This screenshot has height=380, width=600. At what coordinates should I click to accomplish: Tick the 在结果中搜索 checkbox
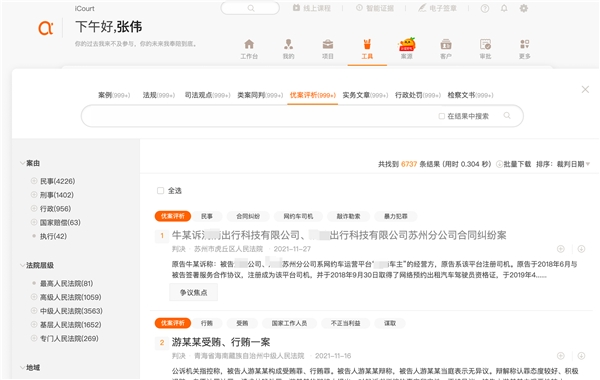tap(442, 116)
